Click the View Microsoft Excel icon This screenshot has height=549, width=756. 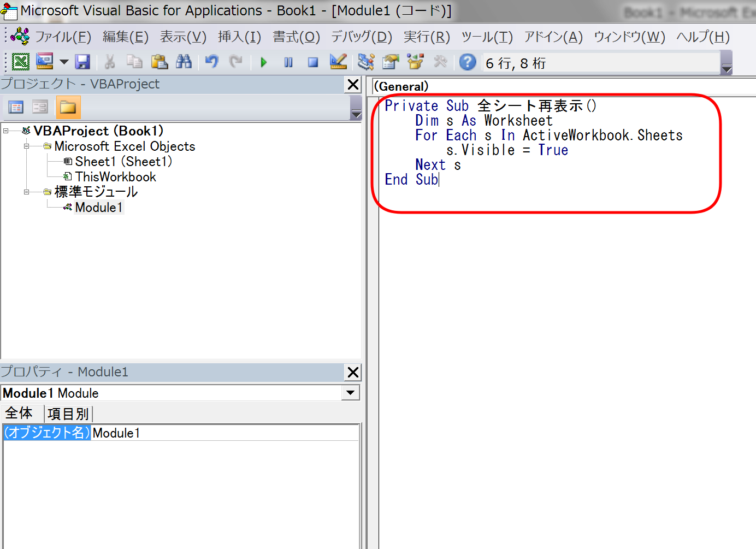[x=21, y=62]
